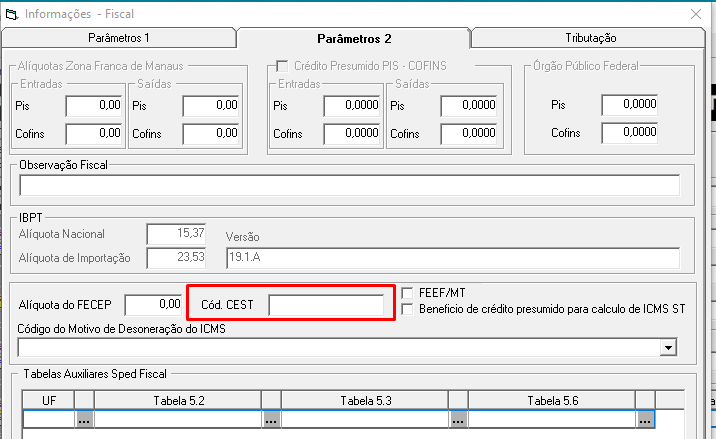Click the Tabela 5.6 cell in first row

(552, 419)
